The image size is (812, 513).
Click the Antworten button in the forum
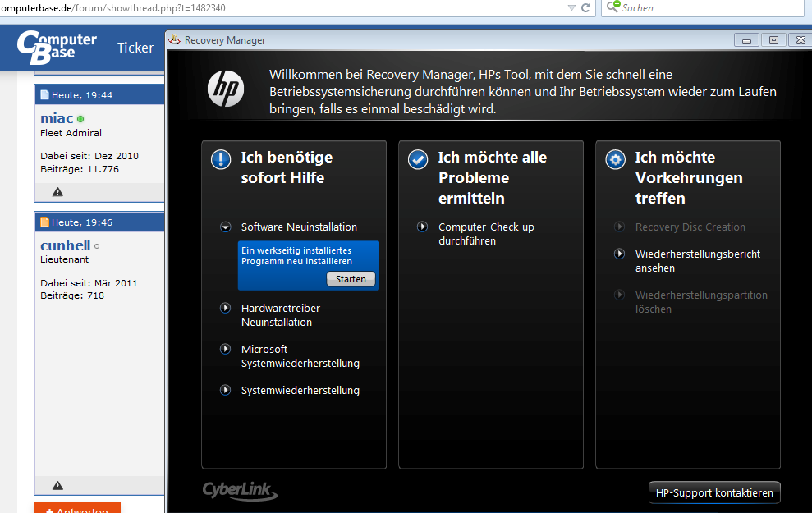(77, 508)
